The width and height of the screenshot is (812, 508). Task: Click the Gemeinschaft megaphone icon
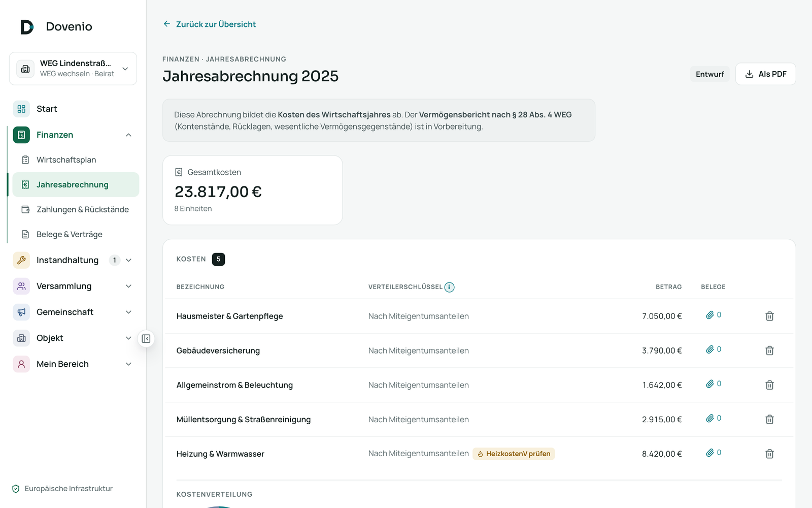(21, 312)
